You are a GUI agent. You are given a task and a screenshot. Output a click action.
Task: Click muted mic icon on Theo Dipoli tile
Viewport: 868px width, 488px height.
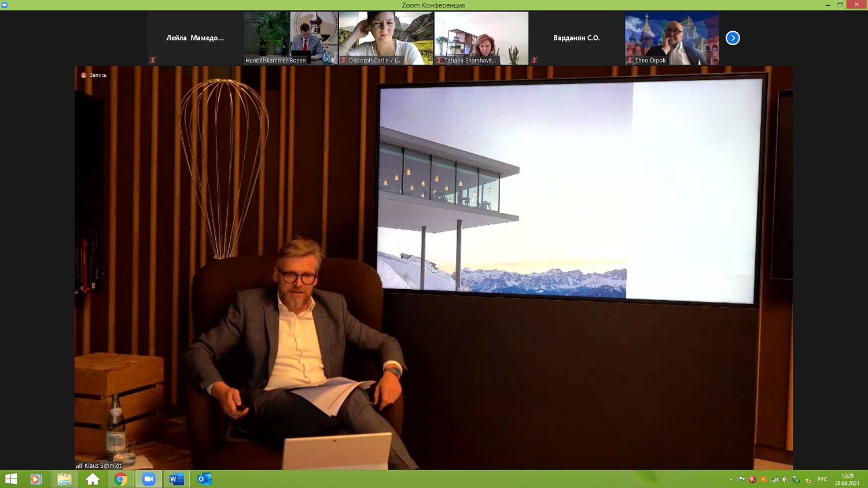(630, 60)
